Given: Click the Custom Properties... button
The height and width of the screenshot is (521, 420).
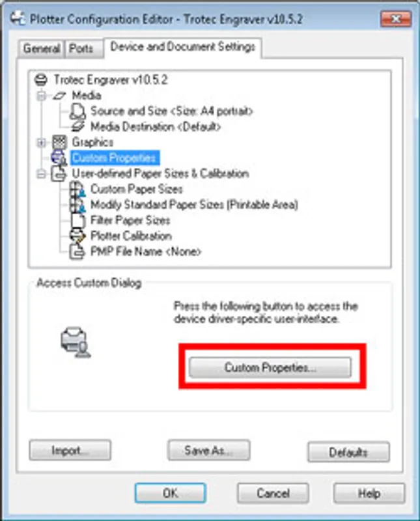Looking at the screenshot, I should (x=270, y=367).
